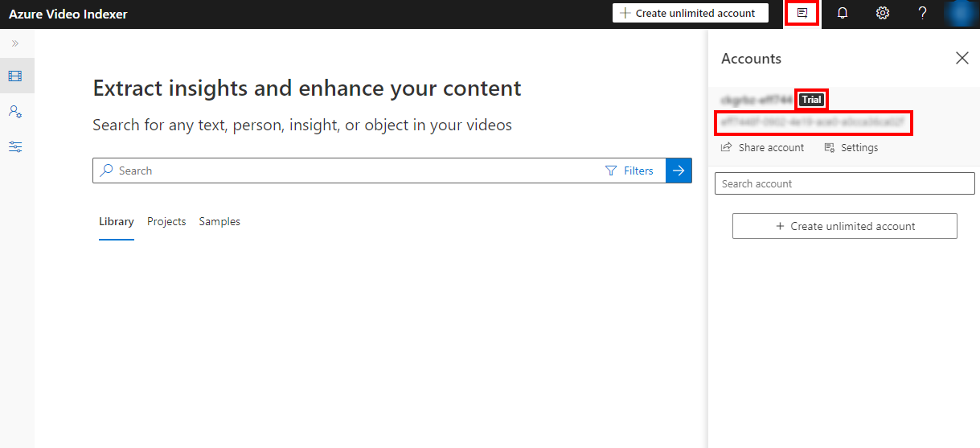Click the blue search arrow button
This screenshot has height=448, width=980.
679,171
